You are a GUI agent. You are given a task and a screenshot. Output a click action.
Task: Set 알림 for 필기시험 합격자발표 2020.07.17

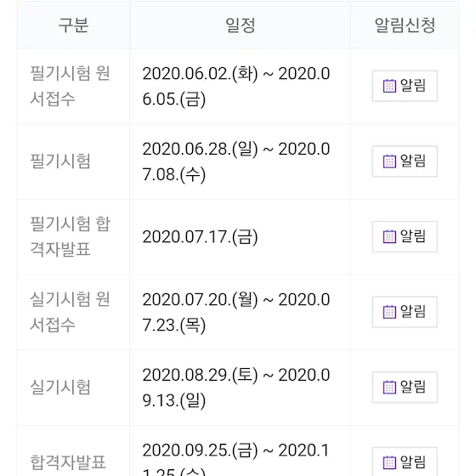point(405,236)
